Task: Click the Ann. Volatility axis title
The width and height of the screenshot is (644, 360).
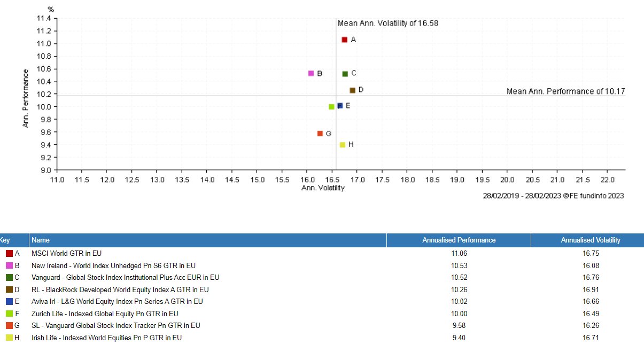Action: tap(323, 188)
